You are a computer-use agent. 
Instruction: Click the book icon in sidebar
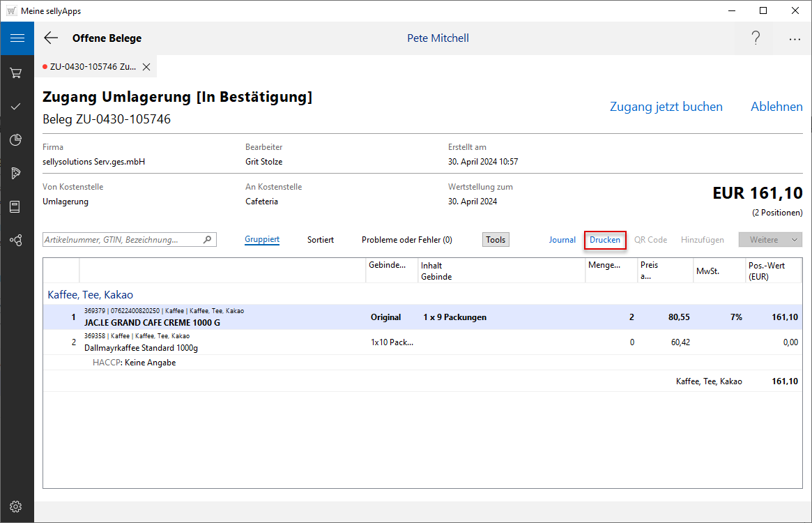coord(16,206)
